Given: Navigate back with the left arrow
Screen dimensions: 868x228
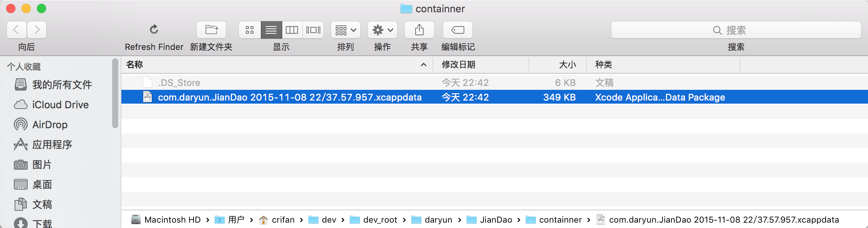Looking at the screenshot, I should tap(17, 30).
